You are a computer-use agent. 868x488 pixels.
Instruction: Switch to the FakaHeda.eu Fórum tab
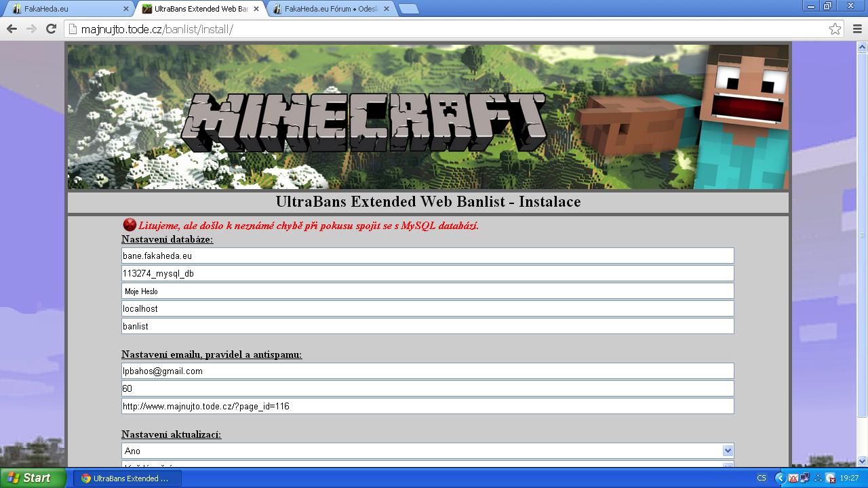330,9
